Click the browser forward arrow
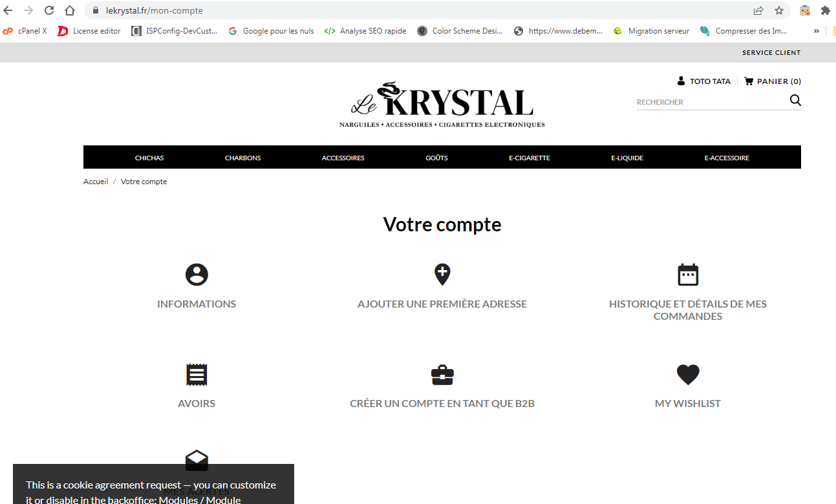This screenshot has height=504, width=836. [x=28, y=10]
